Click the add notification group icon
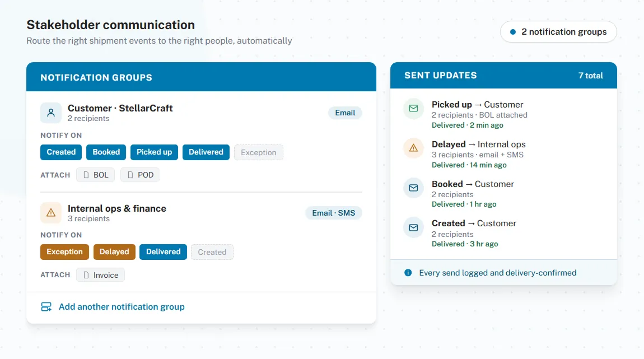 pos(46,307)
